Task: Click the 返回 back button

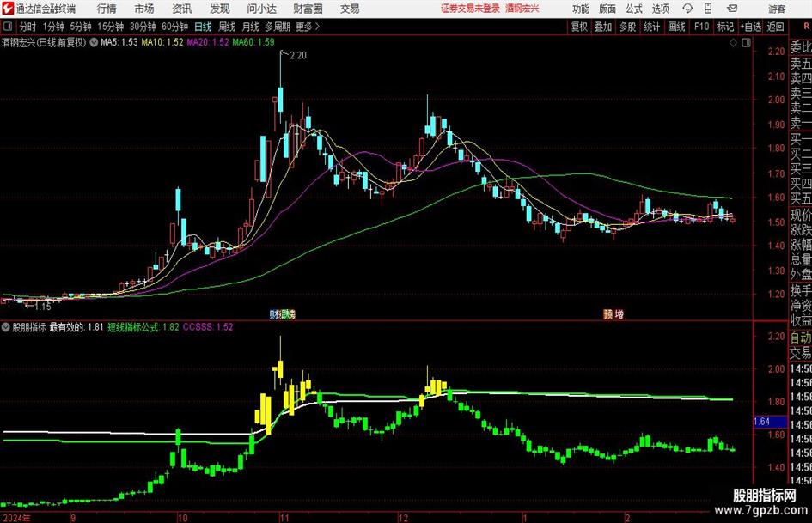Action: [775, 27]
